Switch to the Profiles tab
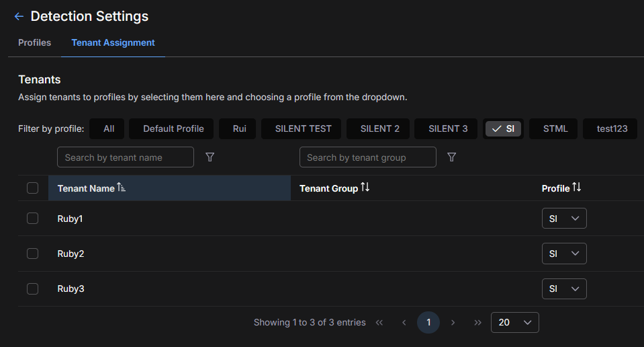This screenshot has height=347, width=644. (x=34, y=42)
